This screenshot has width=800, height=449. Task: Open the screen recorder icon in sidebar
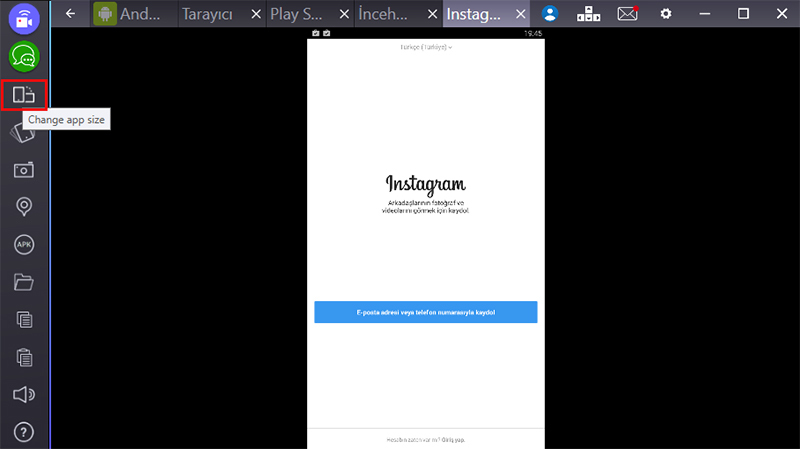(24, 19)
